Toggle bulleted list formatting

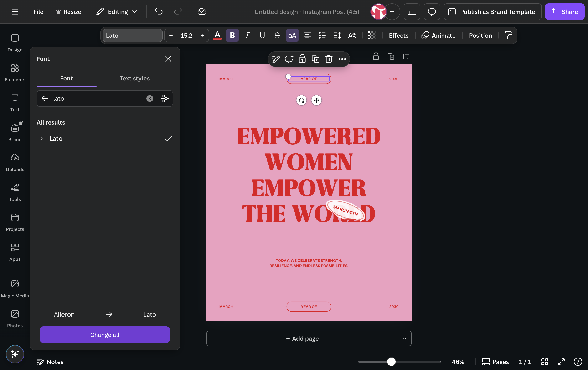[322, 35]
